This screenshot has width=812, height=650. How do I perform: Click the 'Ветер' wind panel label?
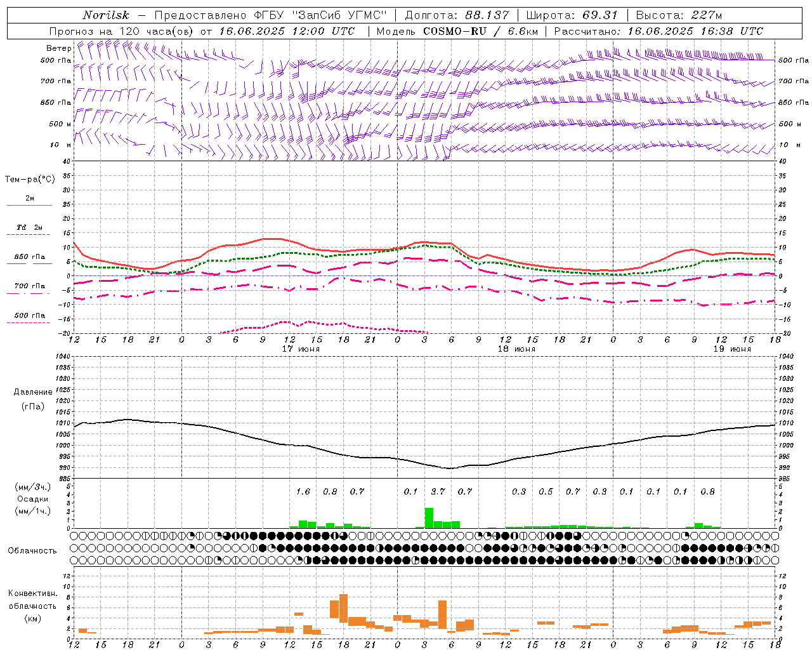tap(59, 48)
